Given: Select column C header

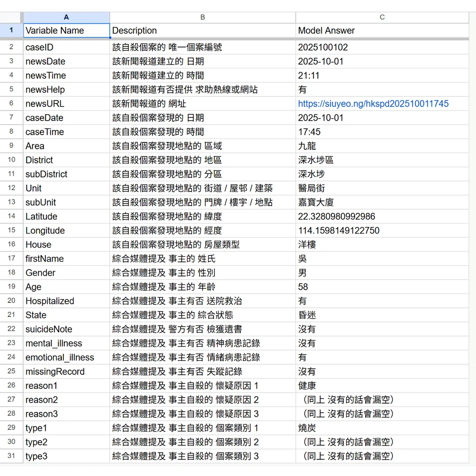Looking at the screenshot, I should click(382, 17).
